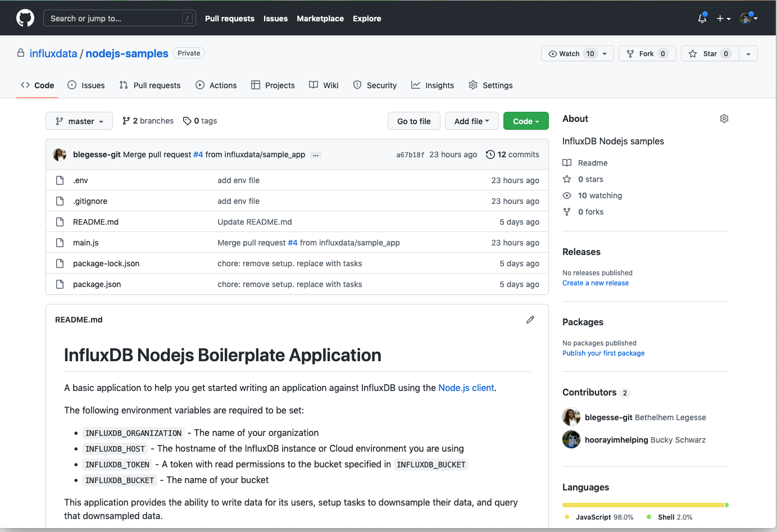Open the green Code clone dropdown

526,121
